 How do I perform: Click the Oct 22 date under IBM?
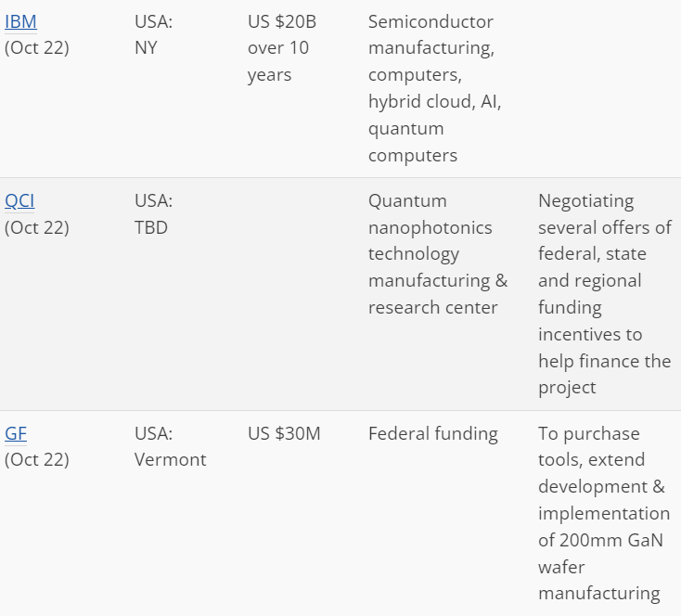[36, 48]
